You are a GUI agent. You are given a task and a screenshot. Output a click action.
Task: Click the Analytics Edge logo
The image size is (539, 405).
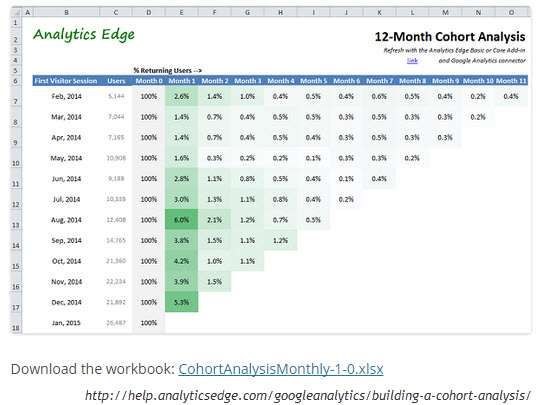pyautogui.click(x=84, y=35)
